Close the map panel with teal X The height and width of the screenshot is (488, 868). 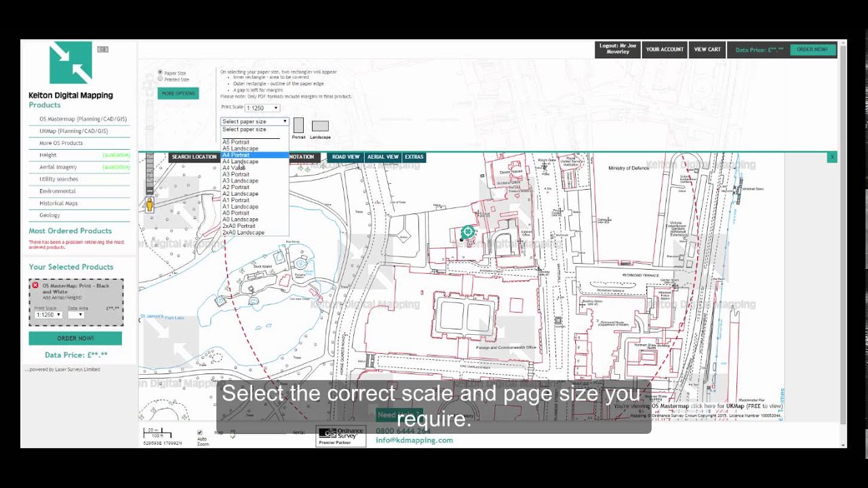coord(832,157)
